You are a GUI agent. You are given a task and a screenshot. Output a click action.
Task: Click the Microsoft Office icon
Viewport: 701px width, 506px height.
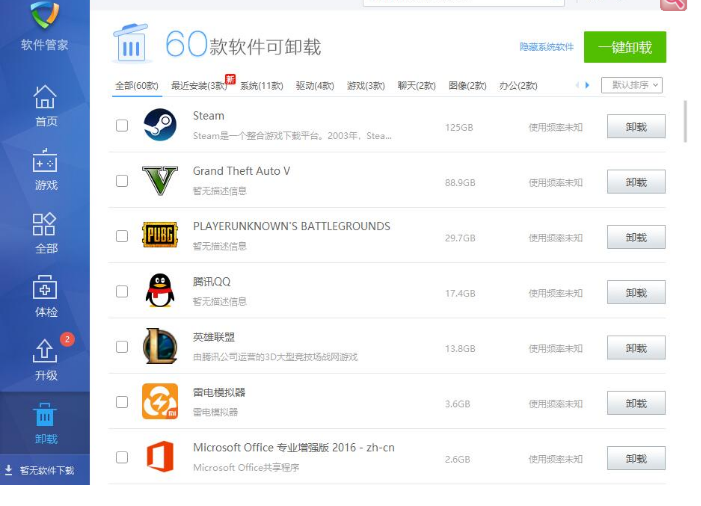(x=160, y=456)
